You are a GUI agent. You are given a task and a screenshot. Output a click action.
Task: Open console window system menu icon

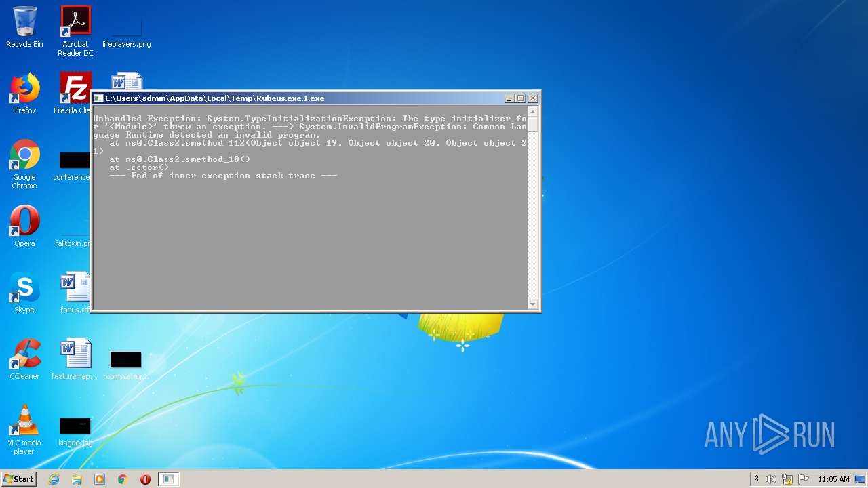[98, 98]
